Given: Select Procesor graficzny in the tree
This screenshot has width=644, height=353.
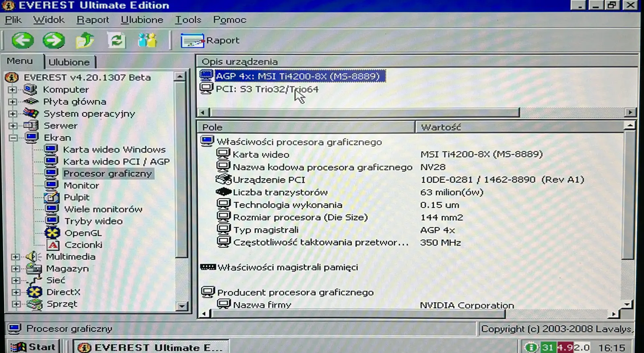Looking at the screenshot, I should point(107,173).
